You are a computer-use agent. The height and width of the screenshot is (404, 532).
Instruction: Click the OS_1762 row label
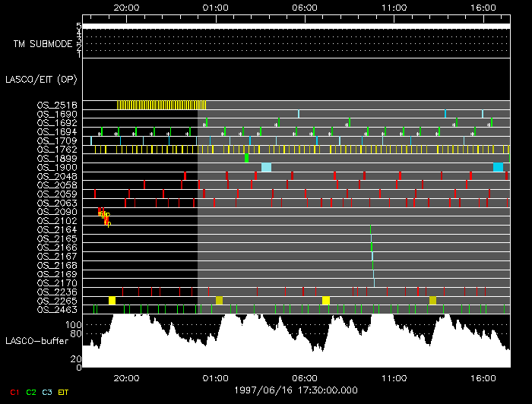[56, 150]
